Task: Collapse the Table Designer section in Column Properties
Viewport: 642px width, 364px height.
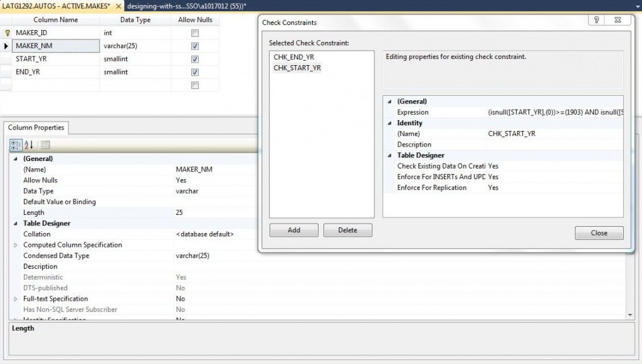Action: tap(17, 223)
